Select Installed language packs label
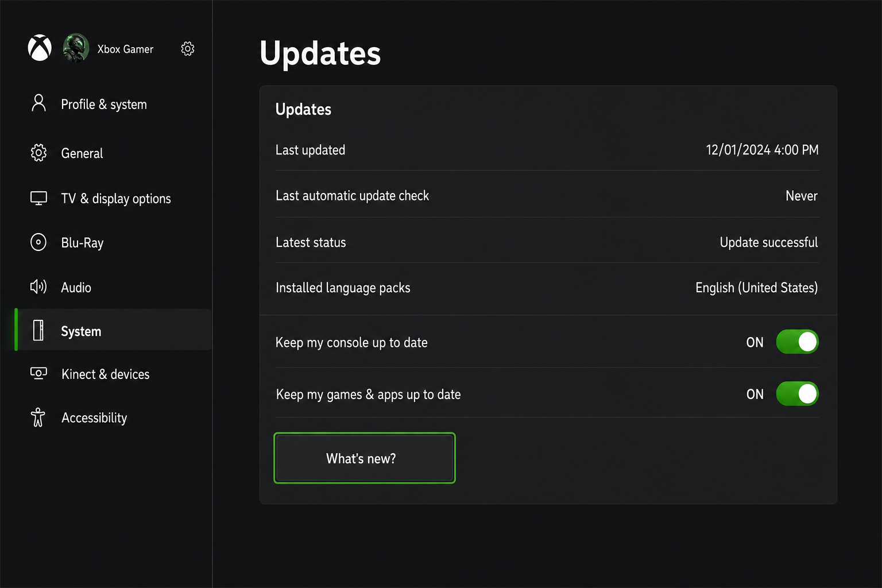Viewport: 882px width, 588px height. tap(343, 288)
